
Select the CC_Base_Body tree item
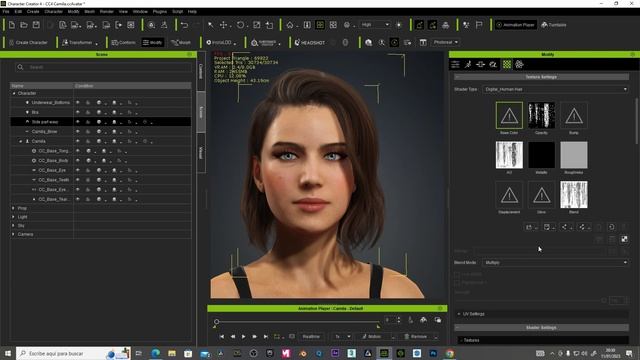(53, 160)
